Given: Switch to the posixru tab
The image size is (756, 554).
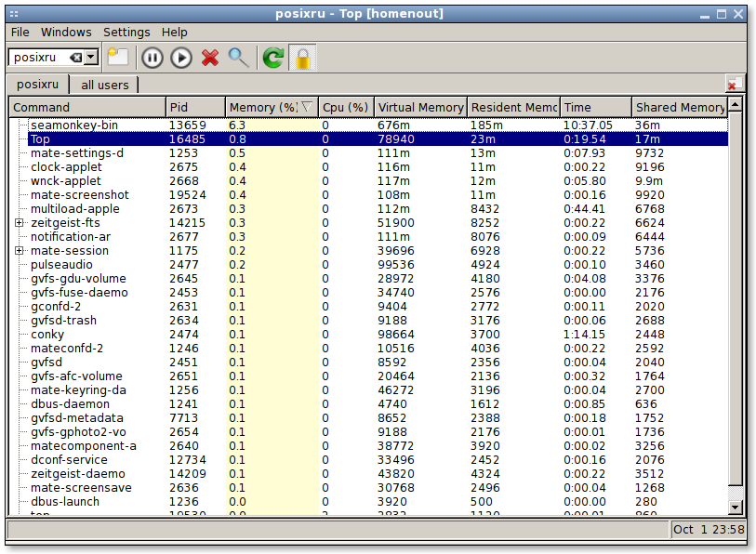Looking at the screenshot, I should coord(37,85).
